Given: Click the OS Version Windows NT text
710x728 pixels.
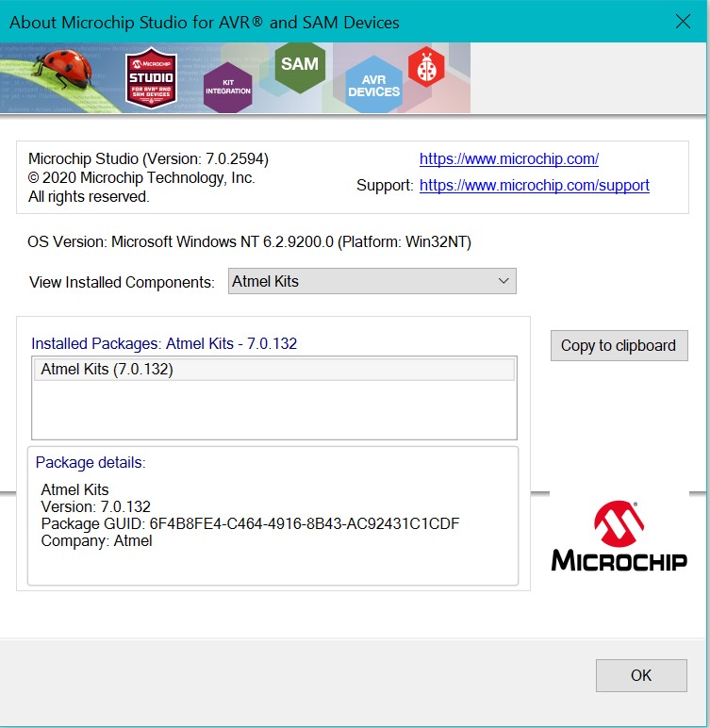Looking at the screenshot, I should pyautogui.click(x=249, y=242).
